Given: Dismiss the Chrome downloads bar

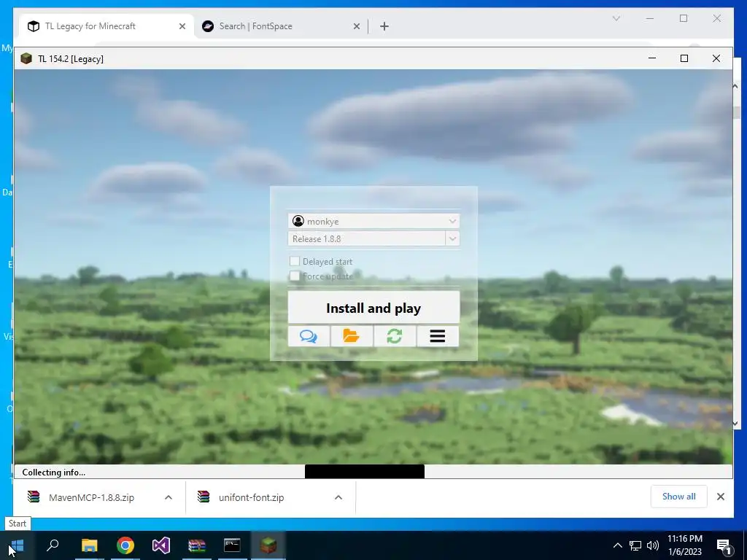Looking at the screenshot, I should coord(721,497).
